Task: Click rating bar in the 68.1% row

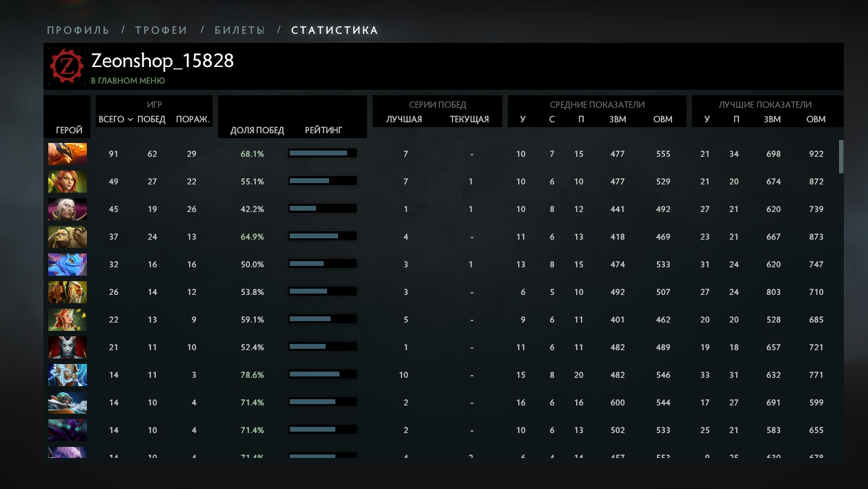Action: click(x=322, y=153)
